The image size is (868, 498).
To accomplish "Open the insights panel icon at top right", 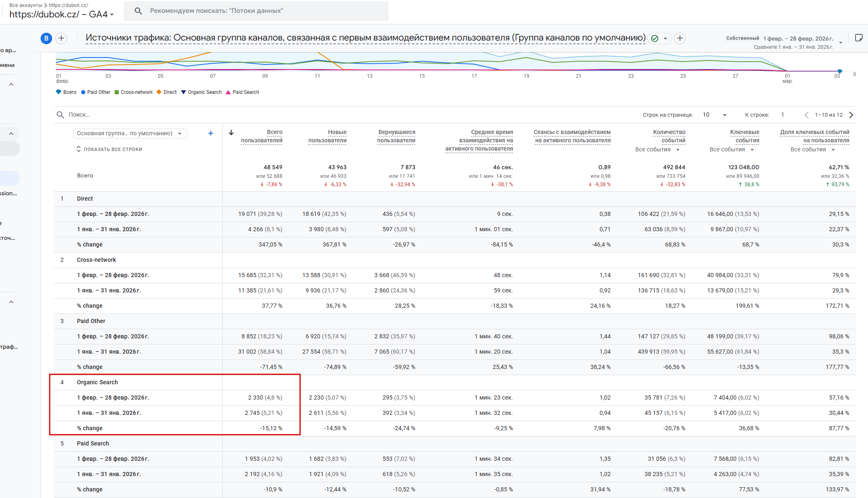I will [858, 38].
